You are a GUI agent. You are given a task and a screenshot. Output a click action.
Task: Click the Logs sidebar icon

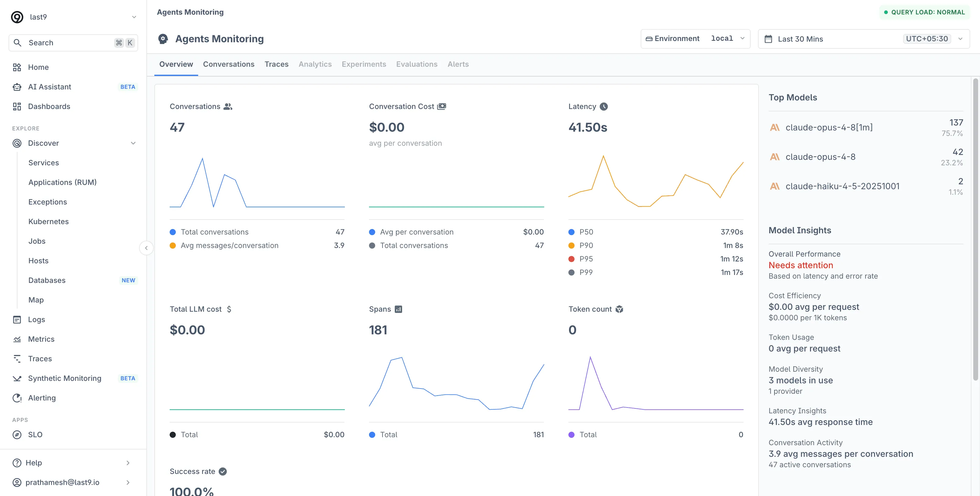(17, 320)
